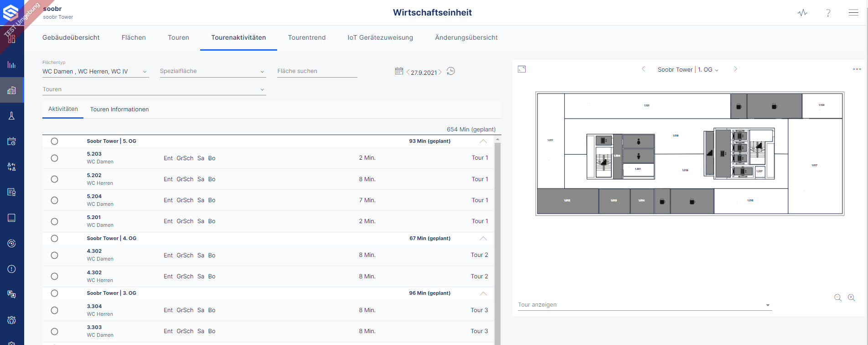Show the next floor in floor plan
The image size is (868, 345).
tap(735, 69)
